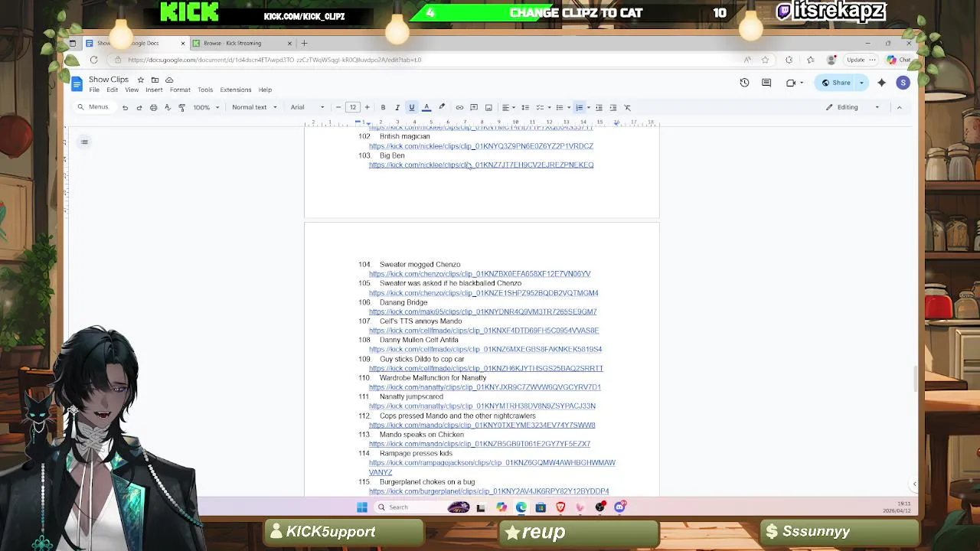This screenshot has width=980, height=551.
Task: Open the Help menu
Action: click(x=265, y=90)
